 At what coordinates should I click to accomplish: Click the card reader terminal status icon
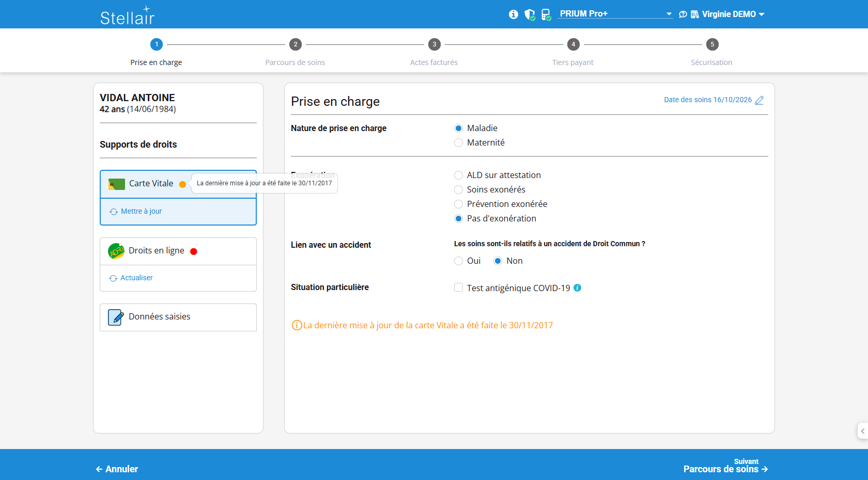[546, 14]
